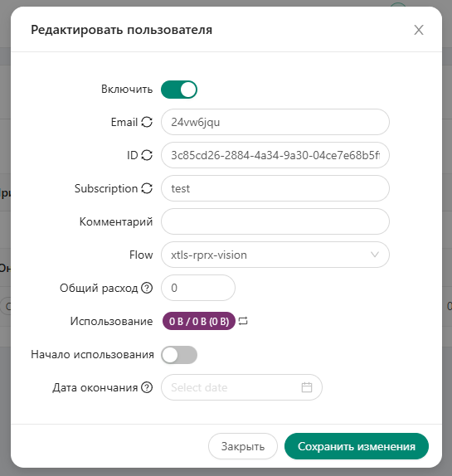Screen dimensions: 452x476
Task: Click Сохранить изменения button
Action: click(357, 446)
